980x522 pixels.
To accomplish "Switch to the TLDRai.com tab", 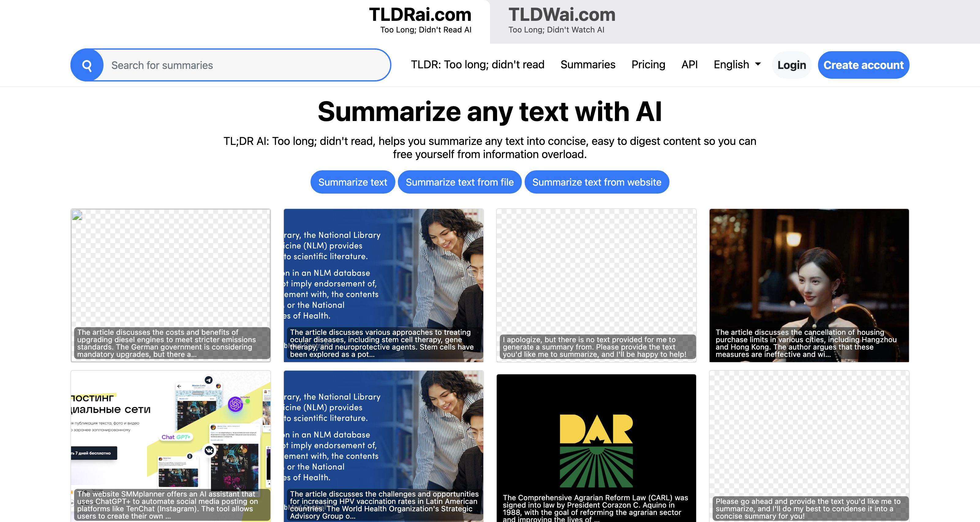I will [420, 20].
